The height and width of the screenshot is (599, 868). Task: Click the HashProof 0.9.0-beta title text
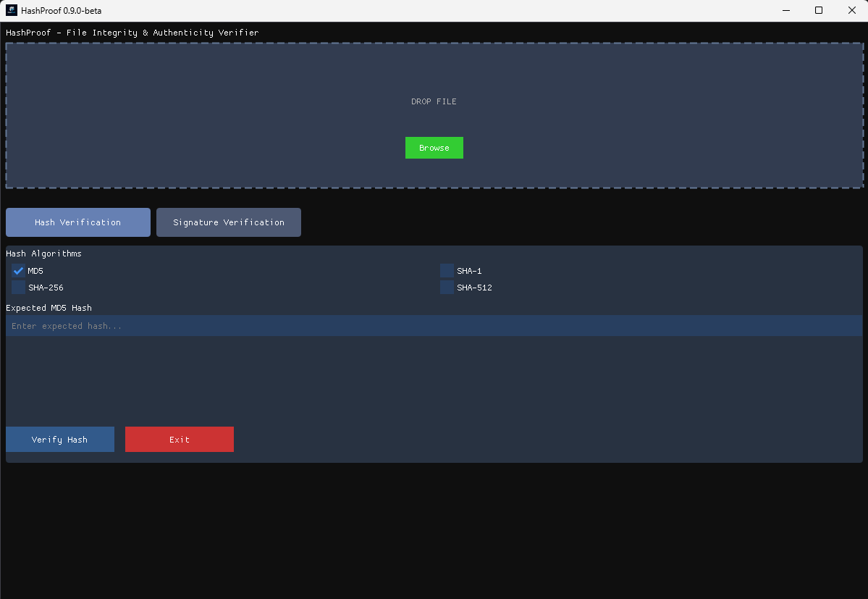[x=62, y=10]
